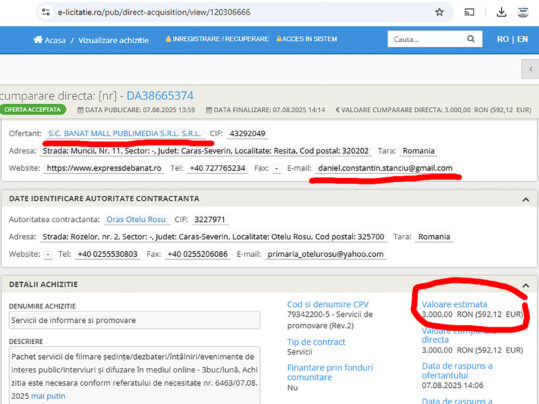The width and height of the screenshot is (539, 404).
Task: Click DATA FINALIZARE 07.08.2025 14:14
Action: (265, 110)
